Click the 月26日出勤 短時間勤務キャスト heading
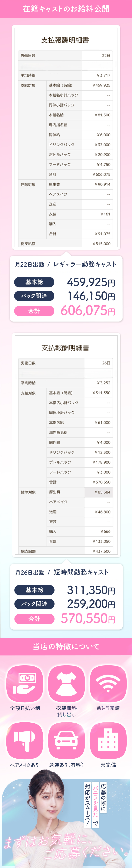Viewport: 132px width, 868px height. 62,572
